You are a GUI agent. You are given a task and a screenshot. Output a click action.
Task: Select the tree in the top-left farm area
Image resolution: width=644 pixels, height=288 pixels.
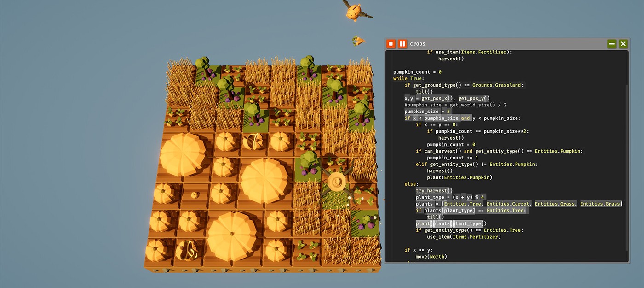tap(202, 65)
